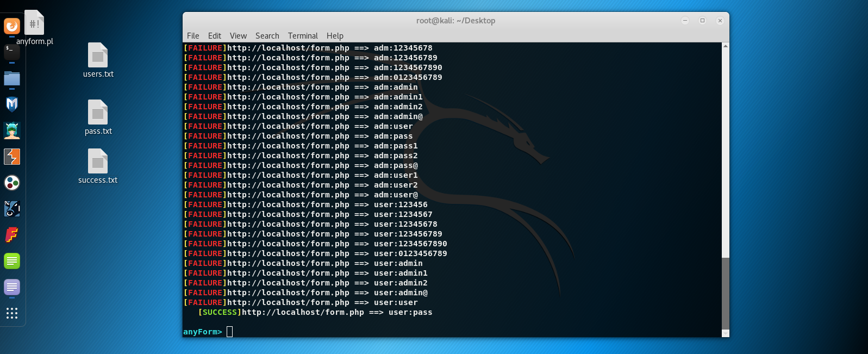Show all applications grid

click(x=12, y=313)
